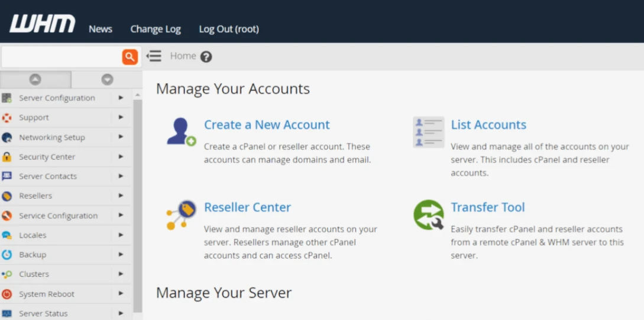
Task: Click the Home breadcrumb
Action: click(x=183, y=56)
